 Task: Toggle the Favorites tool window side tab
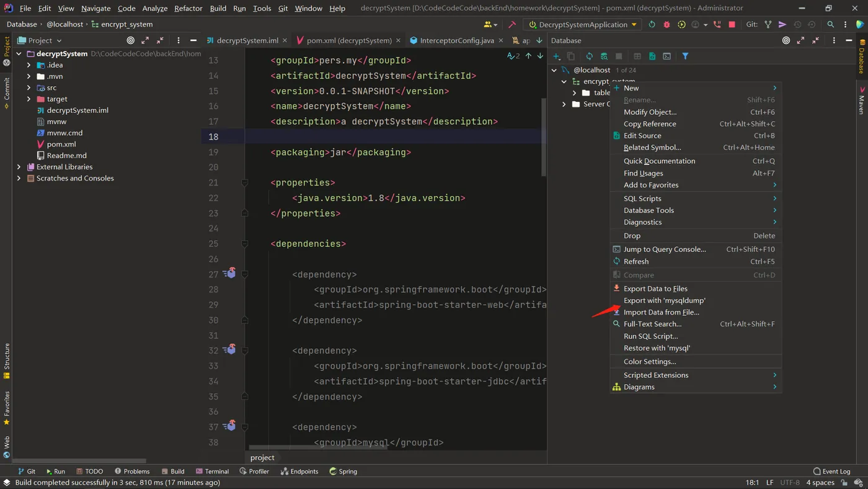7,408
